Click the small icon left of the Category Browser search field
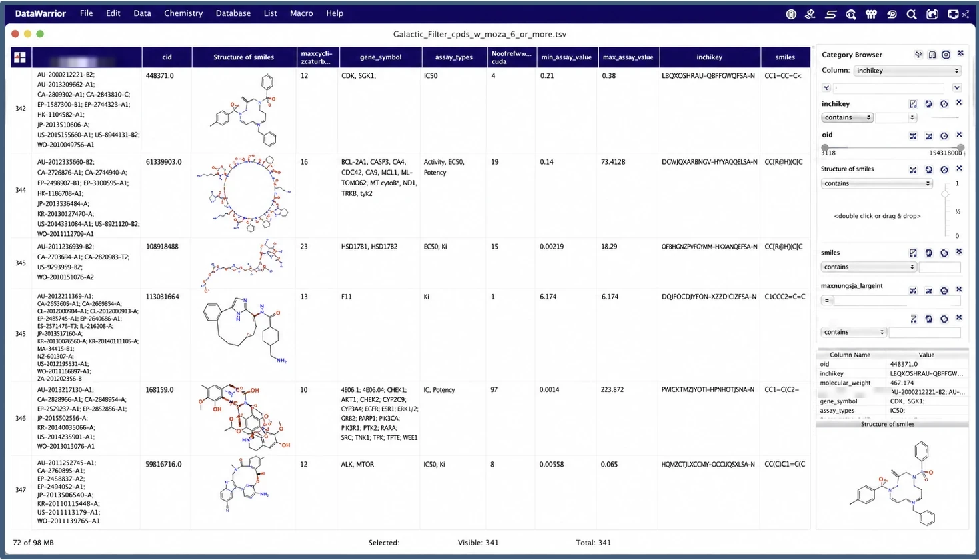The width and height of the screenshot is (979, 560). pyautogui.click(x=826, y=88)
